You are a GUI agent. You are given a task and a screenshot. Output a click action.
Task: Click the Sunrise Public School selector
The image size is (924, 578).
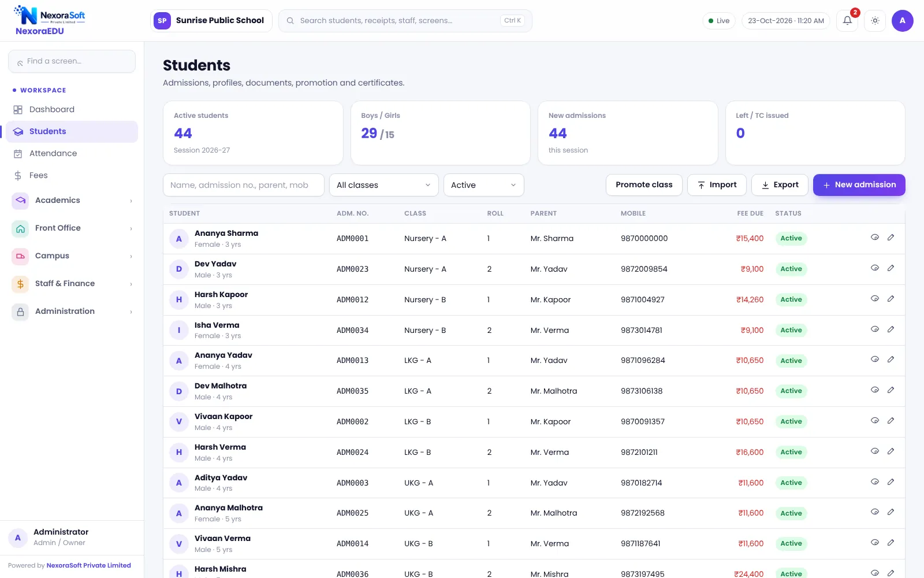[211, 21]
